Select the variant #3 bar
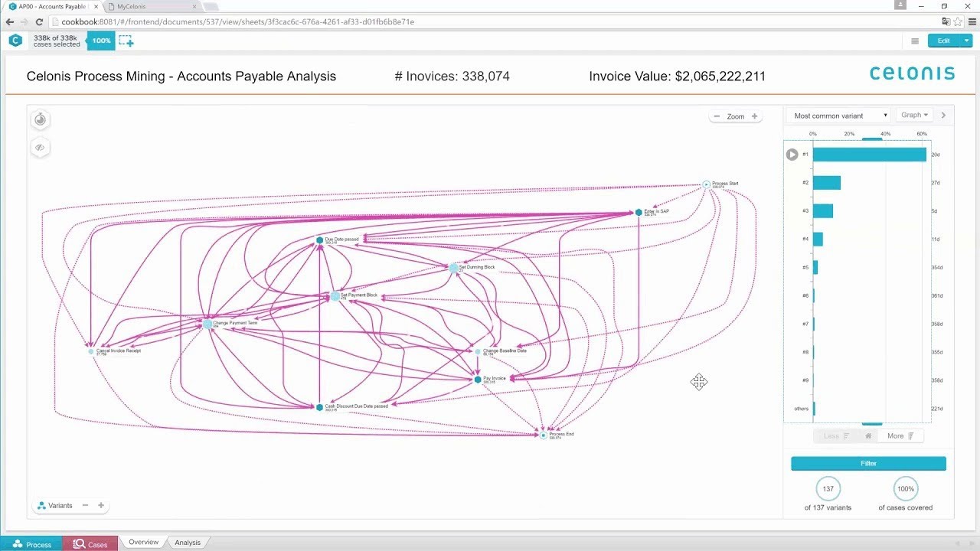The height and width of the screenshot is (551, 980). click(823, 211)
